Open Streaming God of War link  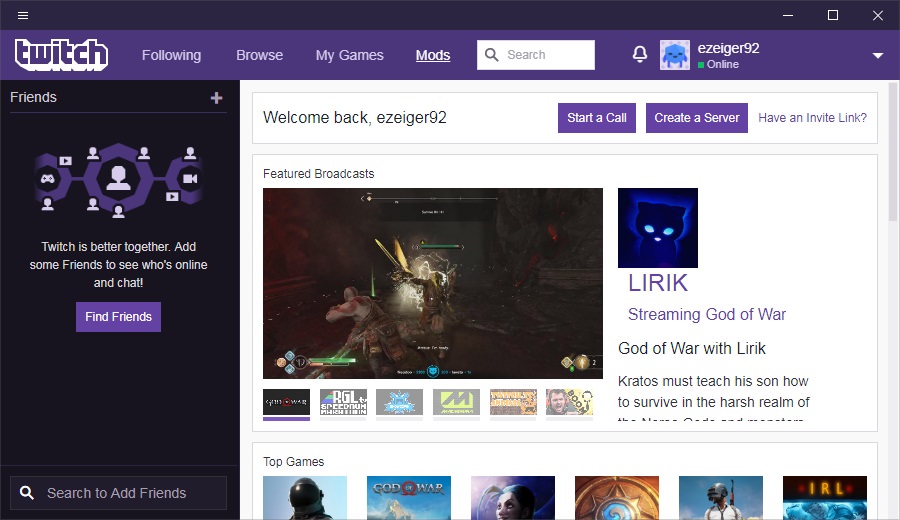tap(707, 315)
